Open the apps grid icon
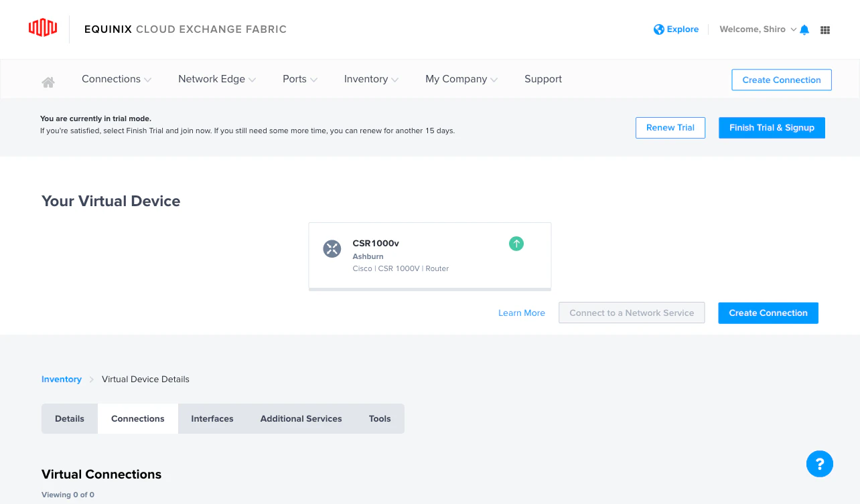The image size is (860, 504). pos(825,30)
